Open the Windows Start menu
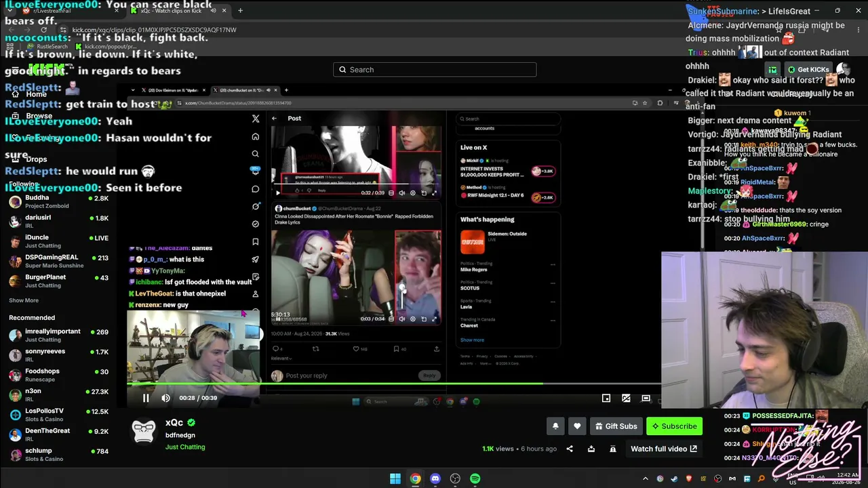868x488 pixels. (x=395, y=479)
